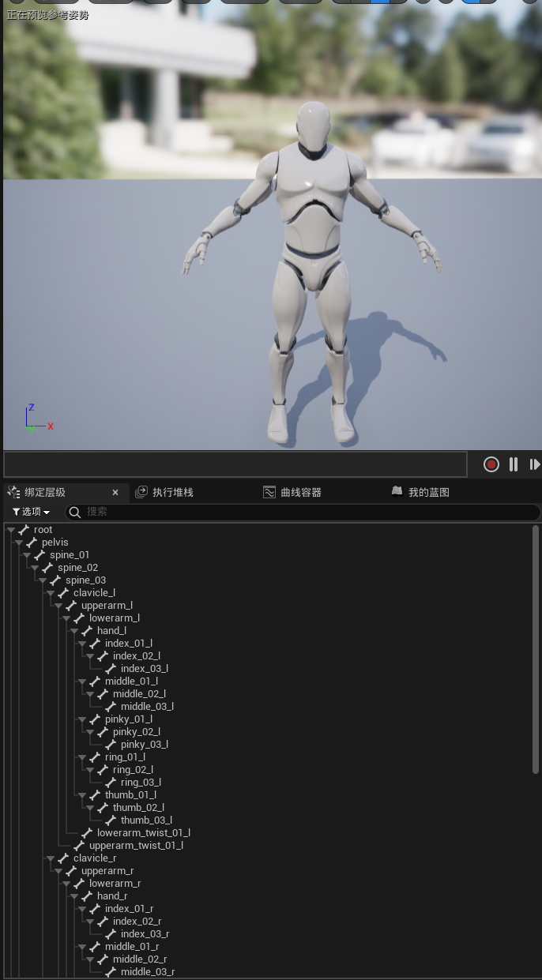
Task: Collapse the index_01_l node
Action: (x=82, y=644)
